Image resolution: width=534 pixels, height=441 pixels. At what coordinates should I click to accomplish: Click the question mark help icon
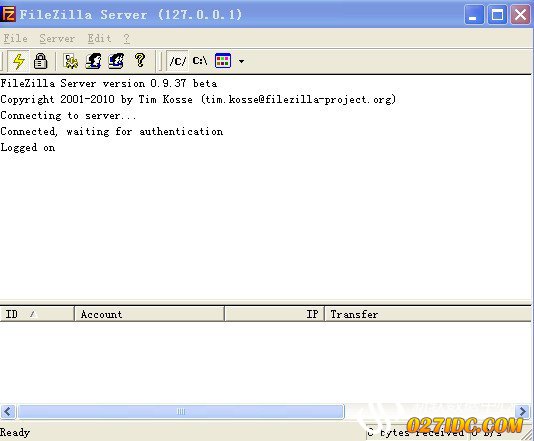[140, 61]
